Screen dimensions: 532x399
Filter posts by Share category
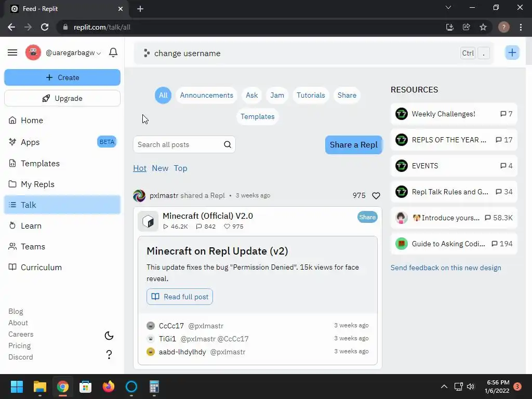tap(347, 96)
